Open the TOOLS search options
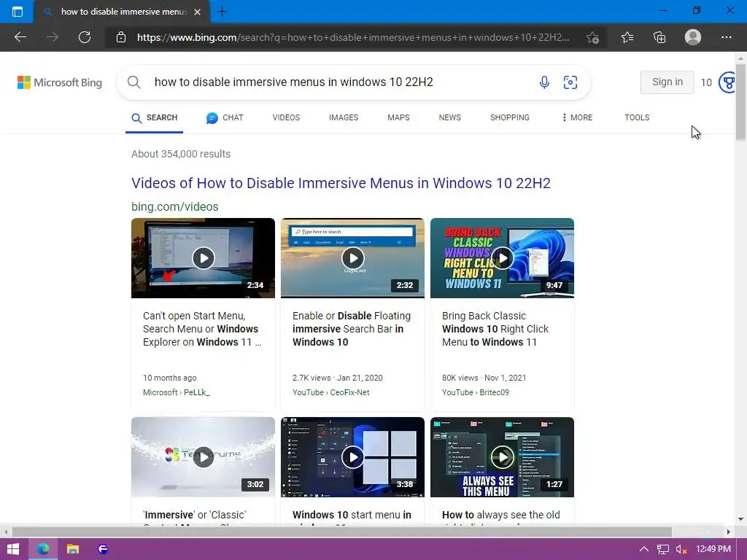The image size is (747, 560). coord(637,117)
